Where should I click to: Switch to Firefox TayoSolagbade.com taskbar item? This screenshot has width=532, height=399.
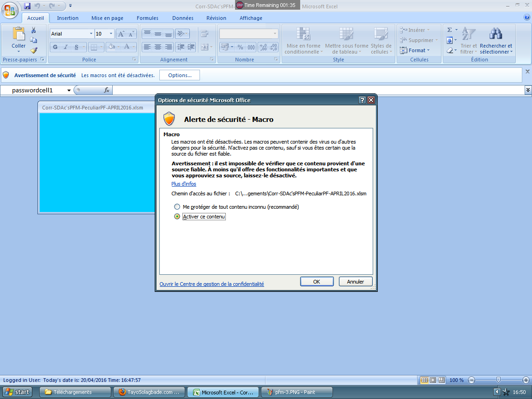point(149,392)
